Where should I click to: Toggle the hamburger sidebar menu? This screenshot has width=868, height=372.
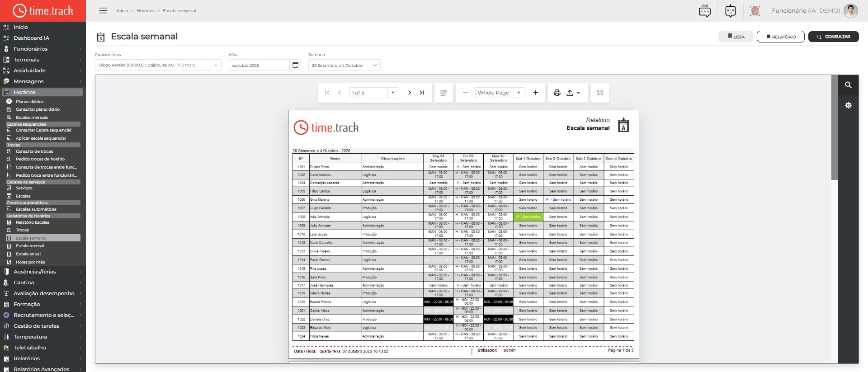103,10
